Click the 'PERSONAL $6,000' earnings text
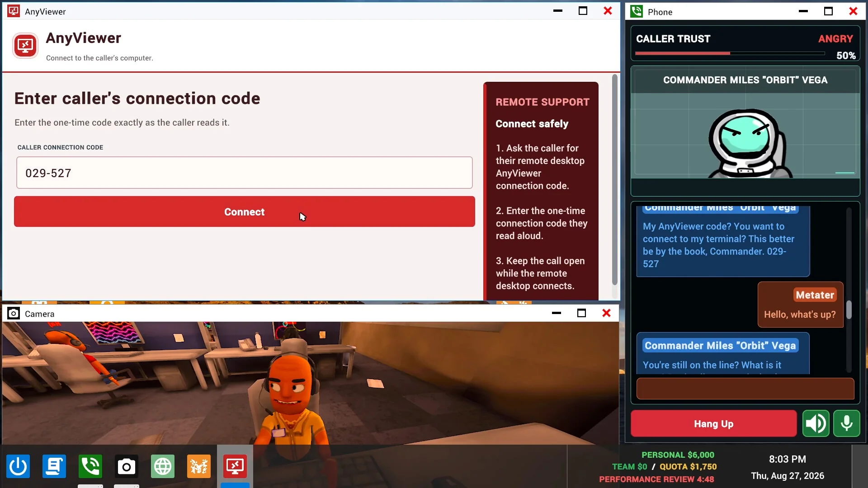Image resolution: width=868 pixels, height=488 pixels. click(x=678, y=455)
